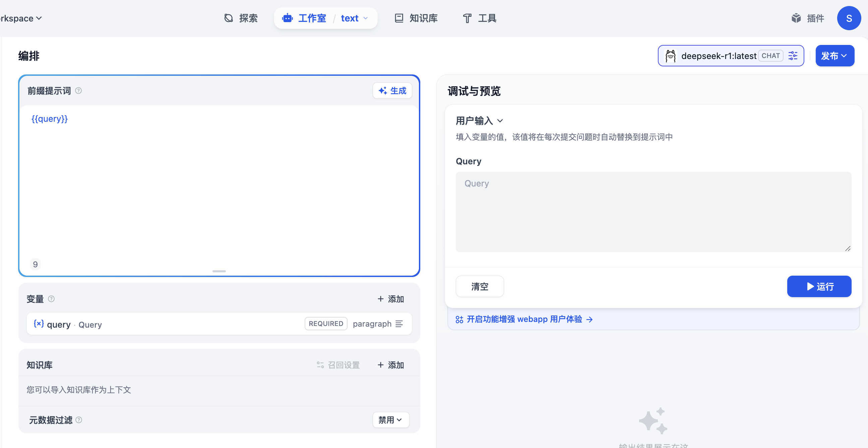
Task: Expand the Publish dropdown button
Action: 834,56
